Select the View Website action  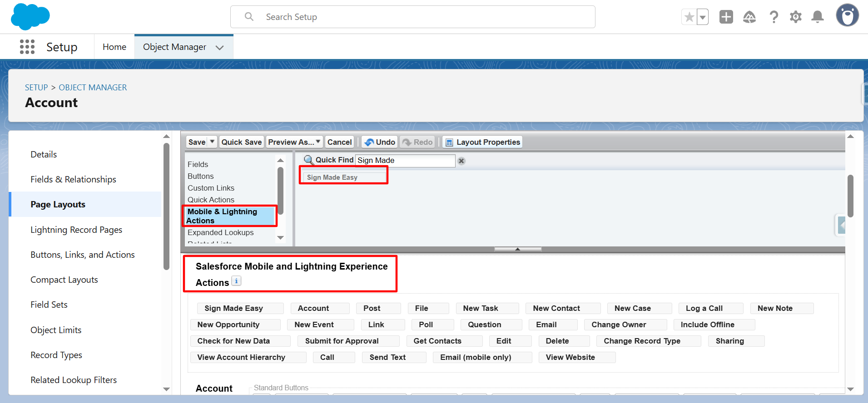coord(577,357)
